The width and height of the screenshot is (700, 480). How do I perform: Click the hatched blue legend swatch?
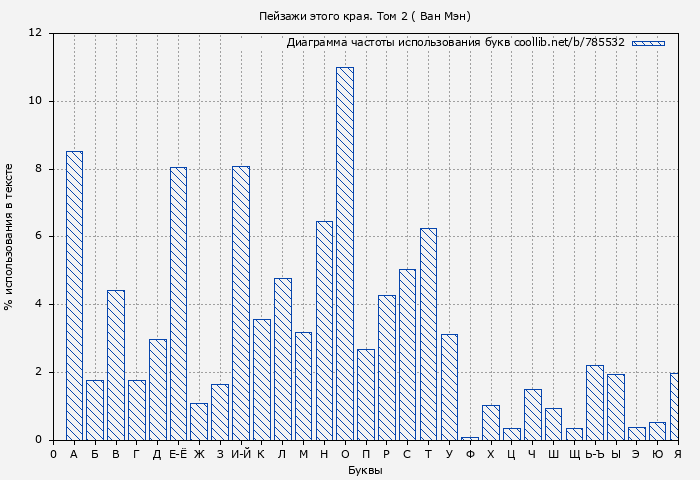pyautogui.click(x=648, y=43)
